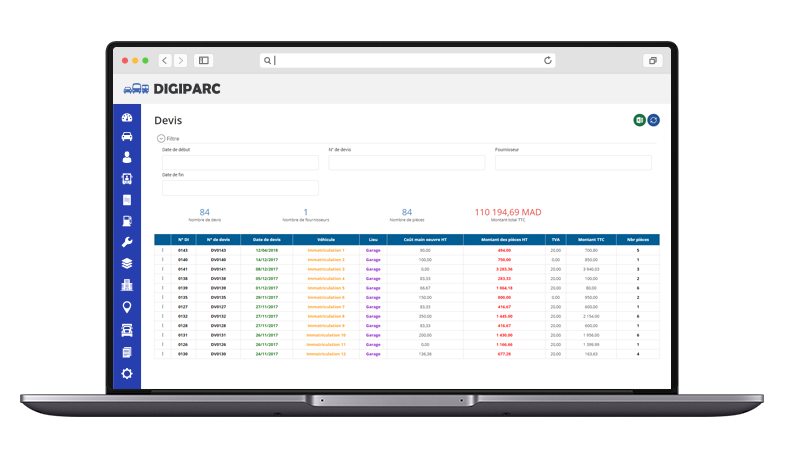Click the Fournisseur filter field
The width and height of the screenshot is (785, 458).
[573, 162]
